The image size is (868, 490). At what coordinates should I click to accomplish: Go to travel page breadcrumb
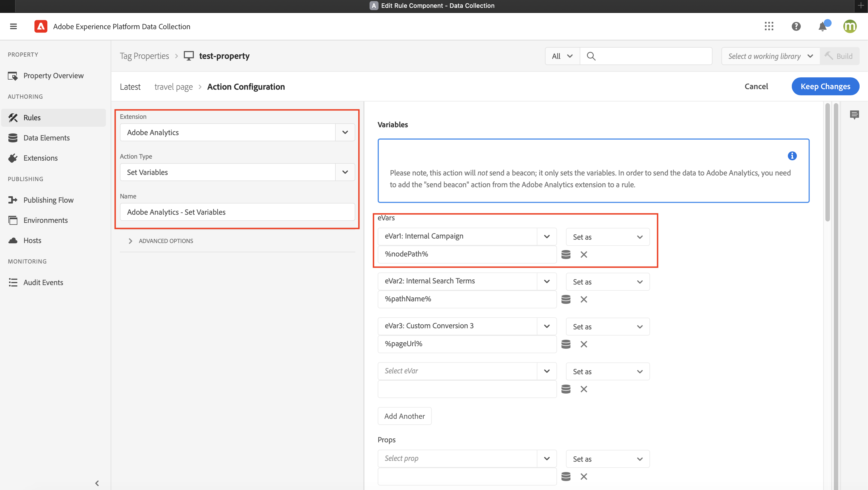click(x=173, y=87)
